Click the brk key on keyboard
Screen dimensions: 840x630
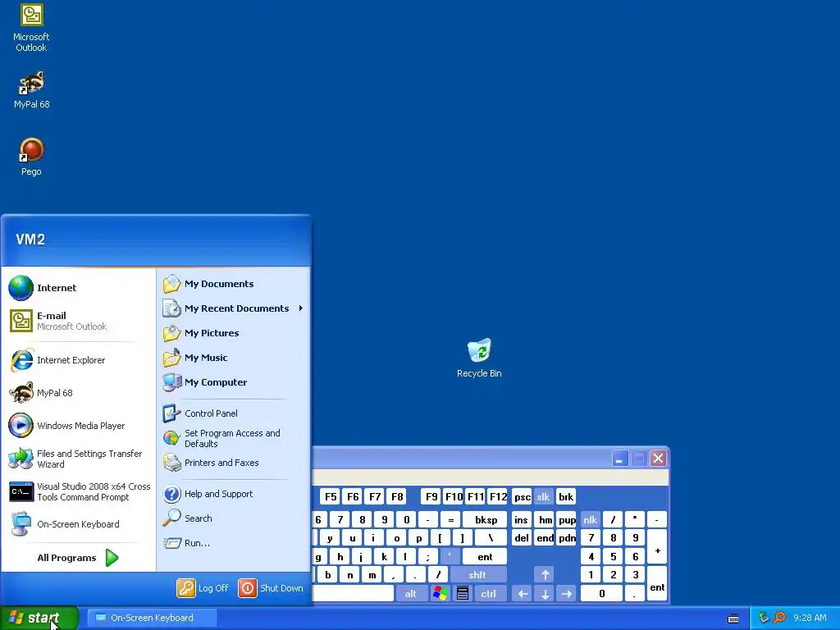click(x=566, y=497)
